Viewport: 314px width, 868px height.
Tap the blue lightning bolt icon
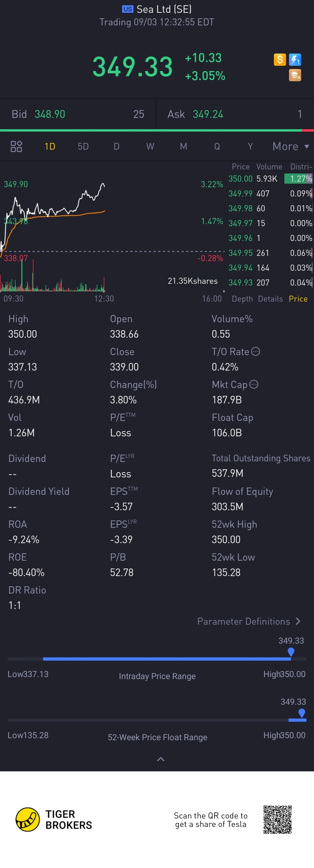tap(295, 60)
